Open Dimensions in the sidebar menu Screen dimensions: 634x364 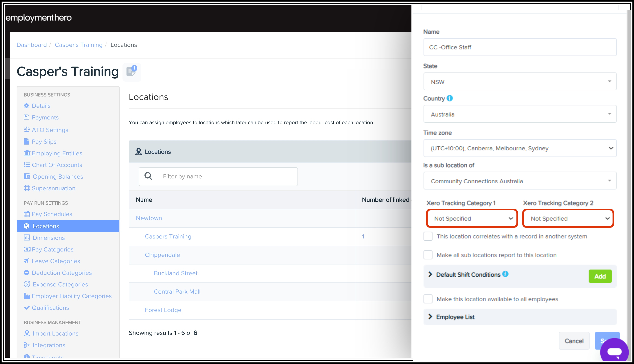[x=48, y=238]
